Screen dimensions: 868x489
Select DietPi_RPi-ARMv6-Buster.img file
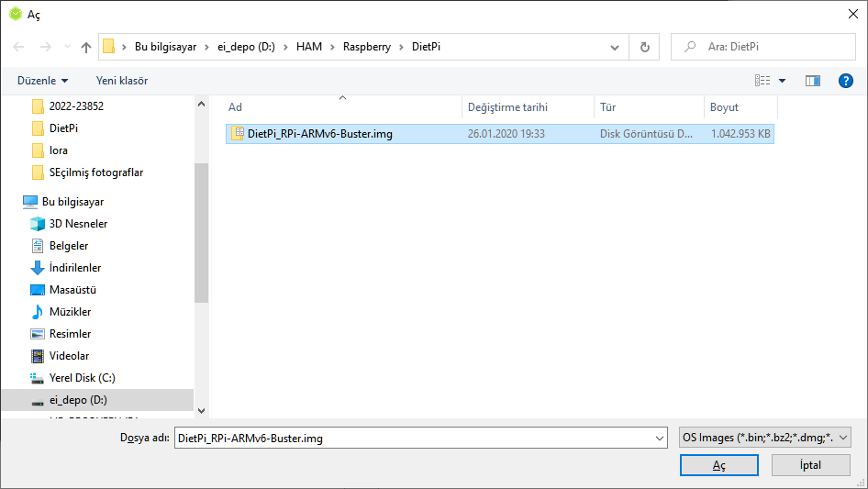(x=500, y=134)
